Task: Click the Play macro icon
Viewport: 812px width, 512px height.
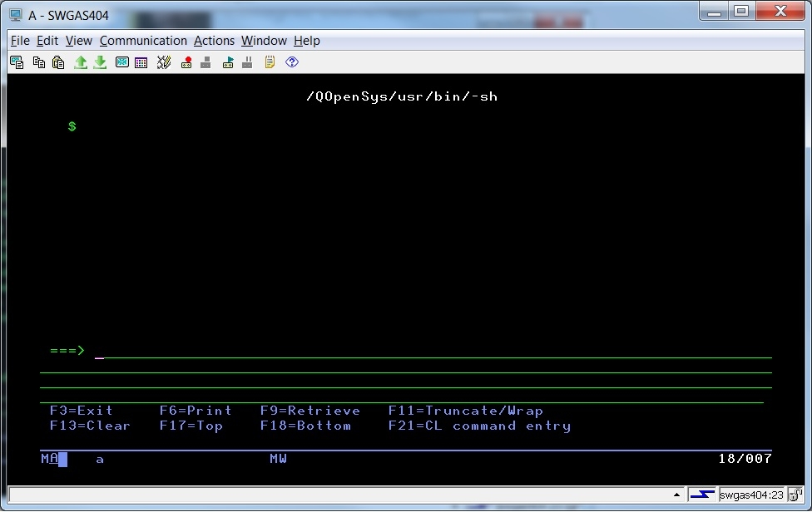Action: tap(228, 62)
